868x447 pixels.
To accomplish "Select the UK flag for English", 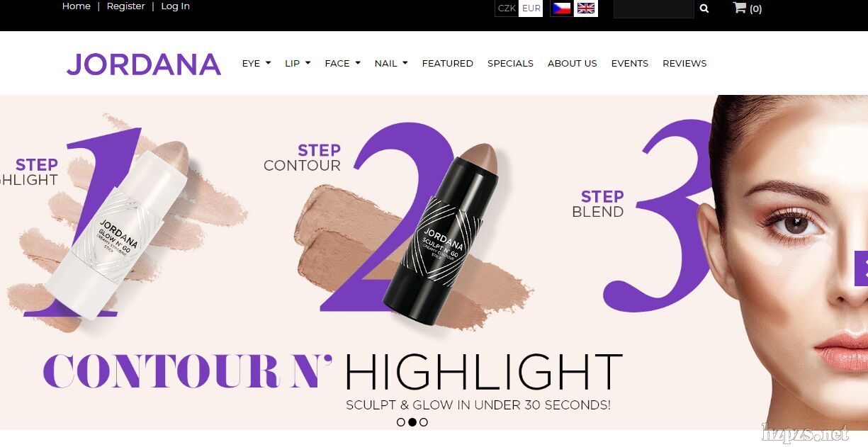I will coord(586,9).
